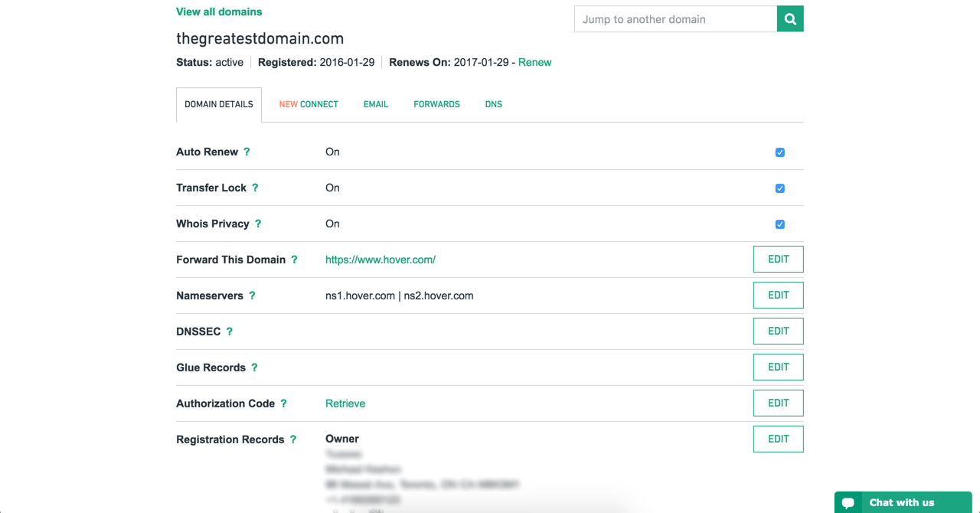
Task: Disable the Auto Renew checkbox
Action: [x=779, y=152]
